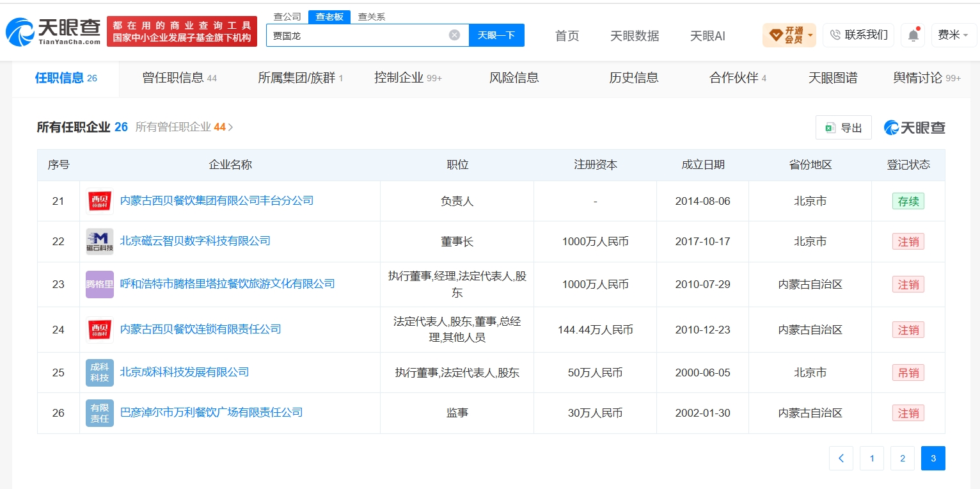Open the 合作伙伴 tab

tap(738, 78)
